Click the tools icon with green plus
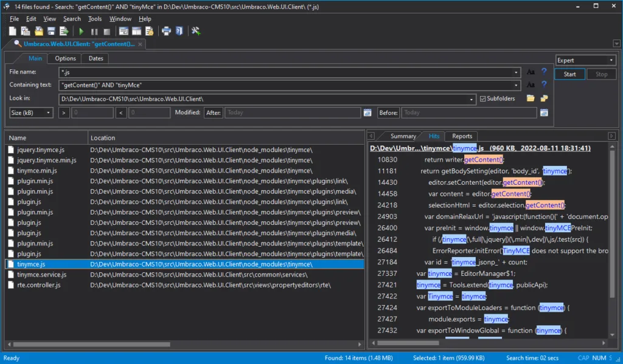 [x=196, y=31]
